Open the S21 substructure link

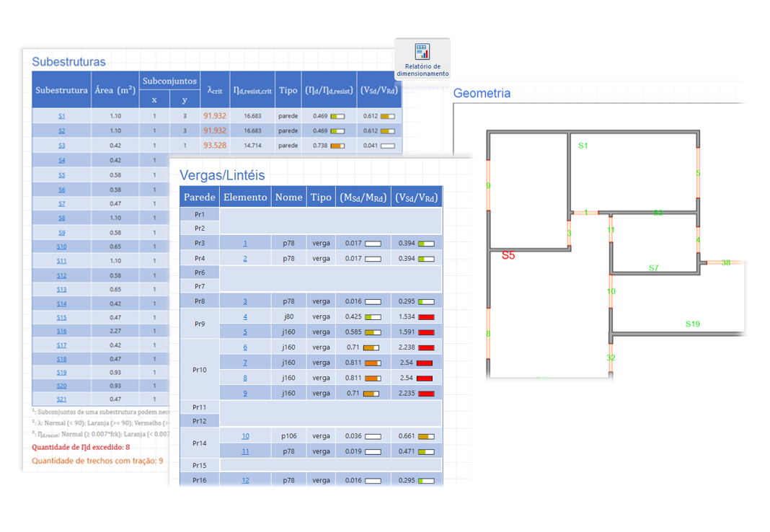coord(61,399)
